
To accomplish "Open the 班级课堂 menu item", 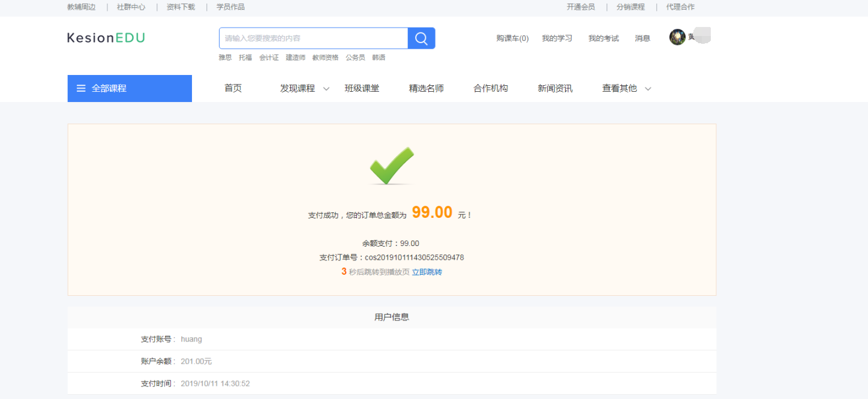I will coord(362,89).
